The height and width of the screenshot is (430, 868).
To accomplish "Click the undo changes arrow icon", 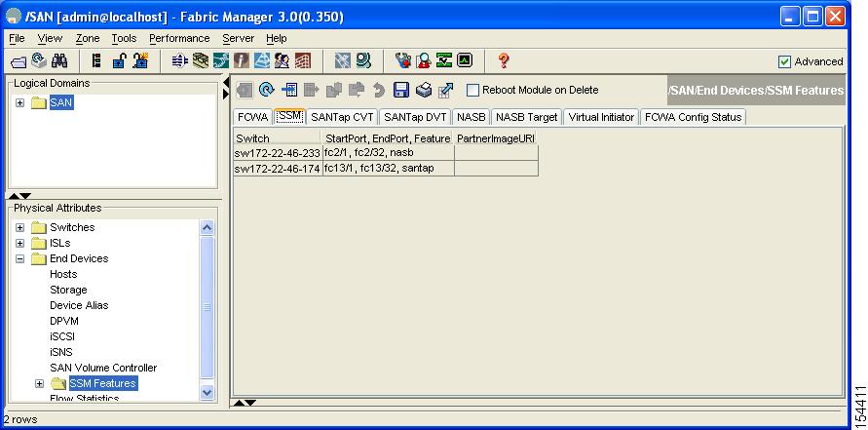I will pos(379,90).
